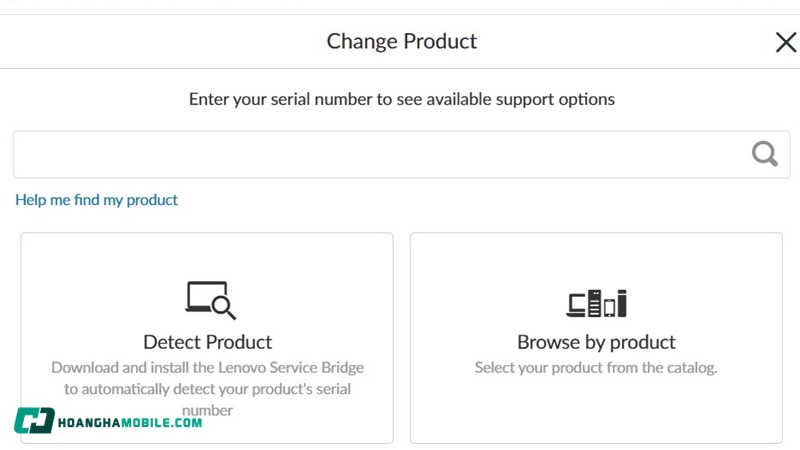Viewport: 800px width, 450px height.
Task: Focus the serial number input field
Action: click(380, 155)
